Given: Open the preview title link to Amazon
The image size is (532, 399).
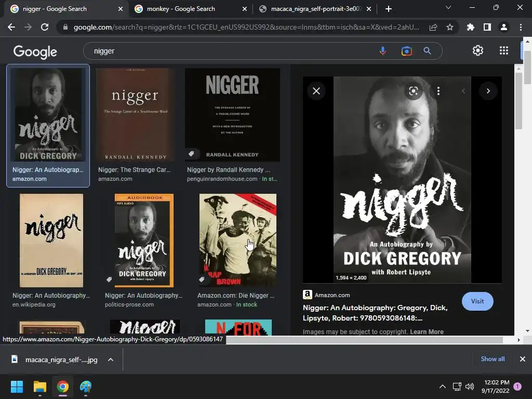Looking at the screenshot, I should 375,313.
